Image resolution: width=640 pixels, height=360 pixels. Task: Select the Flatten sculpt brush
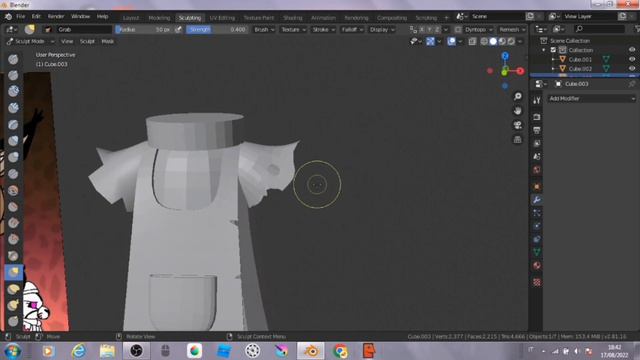pyautogui.click(x=13, y=207)
